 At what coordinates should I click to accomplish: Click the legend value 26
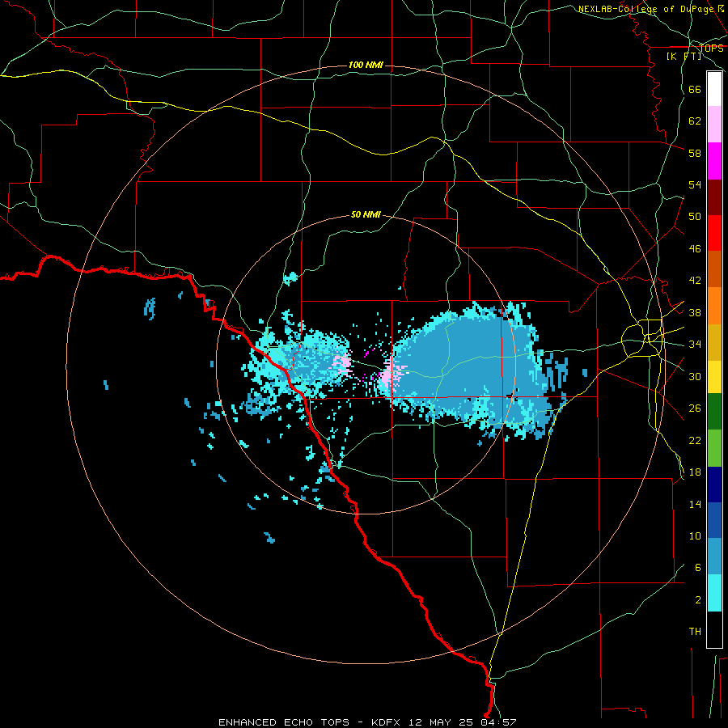click(695, 408)
